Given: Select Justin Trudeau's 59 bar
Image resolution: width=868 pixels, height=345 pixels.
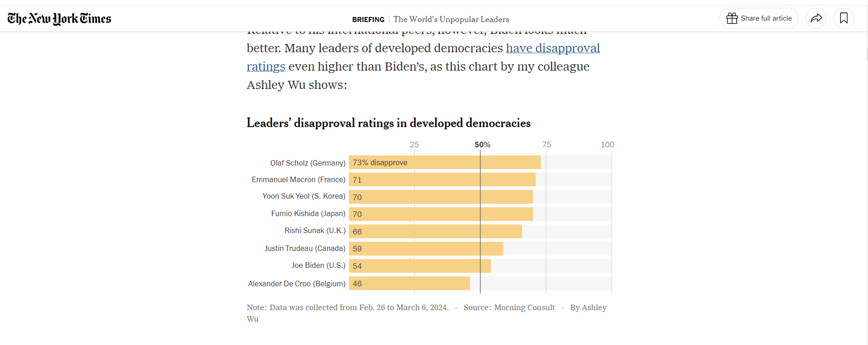Looking at the screenshot, I should (x=426, y=249).
